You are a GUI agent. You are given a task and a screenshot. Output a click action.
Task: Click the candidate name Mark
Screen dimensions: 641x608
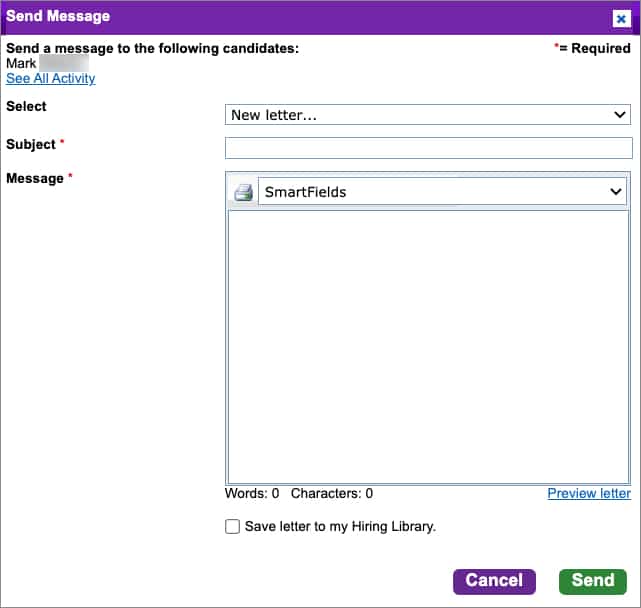point(21,64)
